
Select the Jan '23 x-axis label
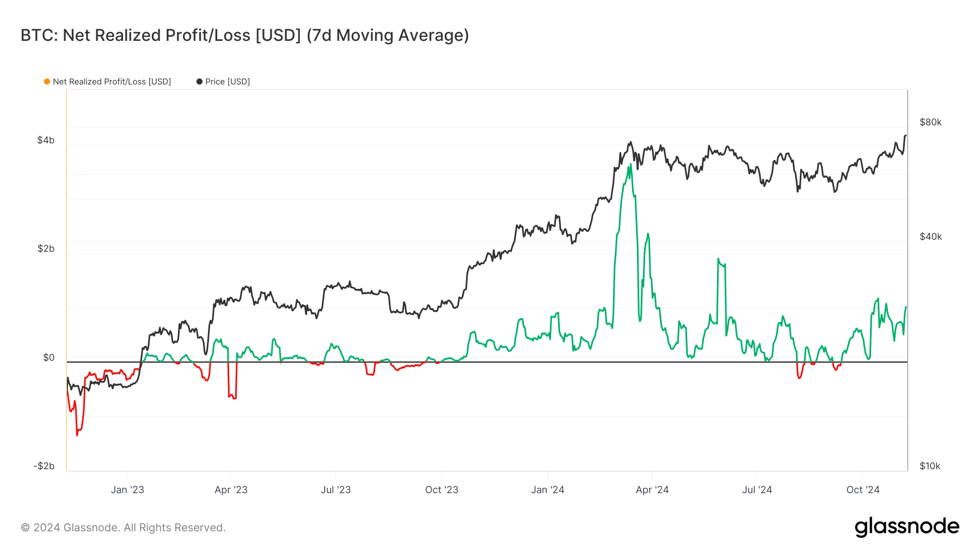pyautogui.click(x=127, y=490)
